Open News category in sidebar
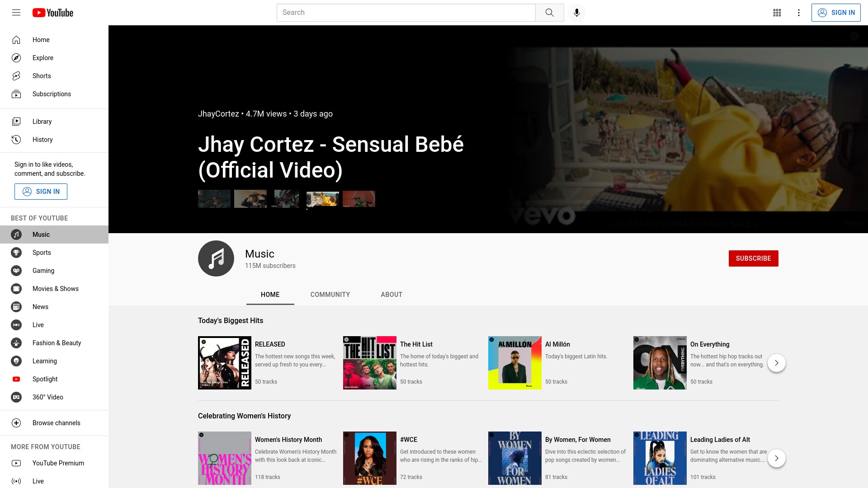 (54, 307)
